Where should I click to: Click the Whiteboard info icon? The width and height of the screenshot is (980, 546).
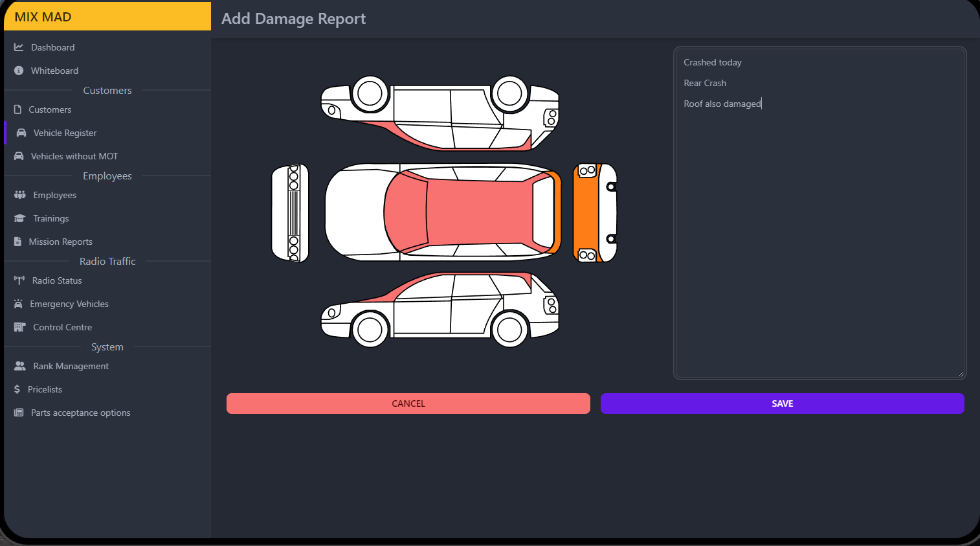(x=19, y=71)
